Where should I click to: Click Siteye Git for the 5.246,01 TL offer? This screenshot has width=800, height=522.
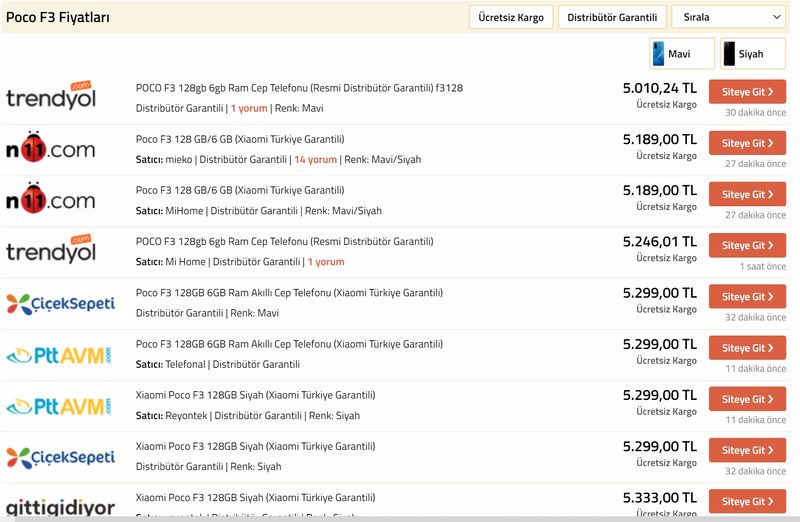click(x=747, y=245)
